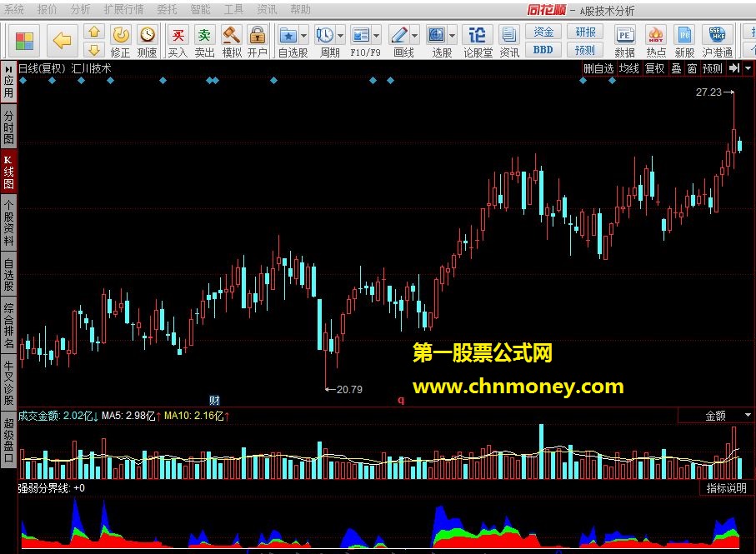Open the 智能 menu
This screenshot has height=554, width=756.
(200, 9)
